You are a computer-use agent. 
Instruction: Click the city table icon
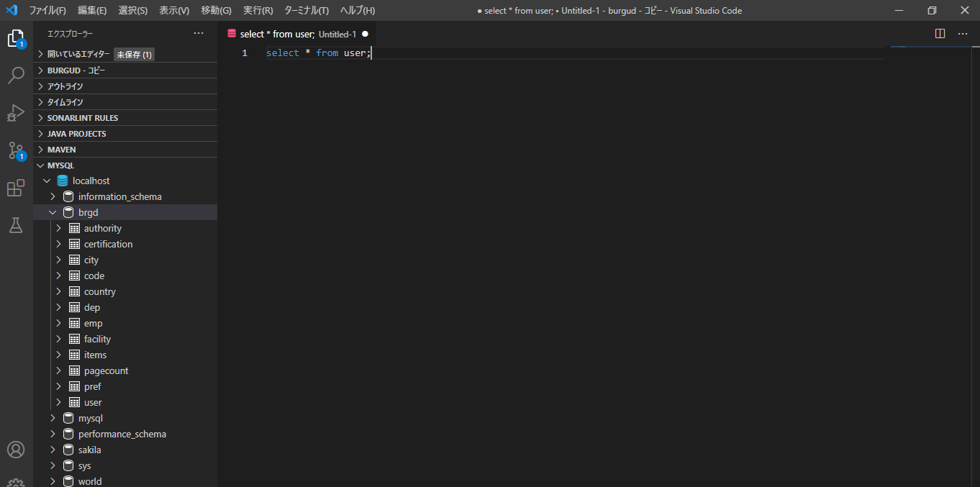pyautogui.click(x=74, y=260)
